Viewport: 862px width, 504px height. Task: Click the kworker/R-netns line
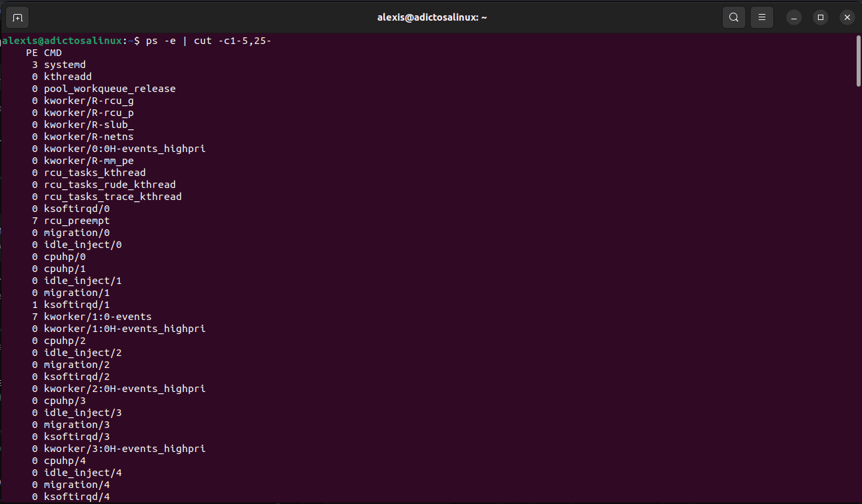83,137
